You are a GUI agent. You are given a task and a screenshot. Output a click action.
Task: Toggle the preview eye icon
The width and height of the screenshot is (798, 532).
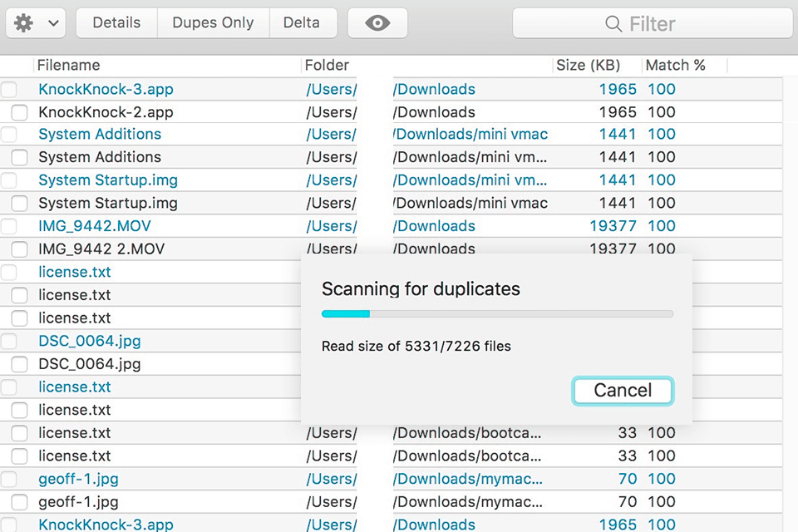tap(377, 23)
